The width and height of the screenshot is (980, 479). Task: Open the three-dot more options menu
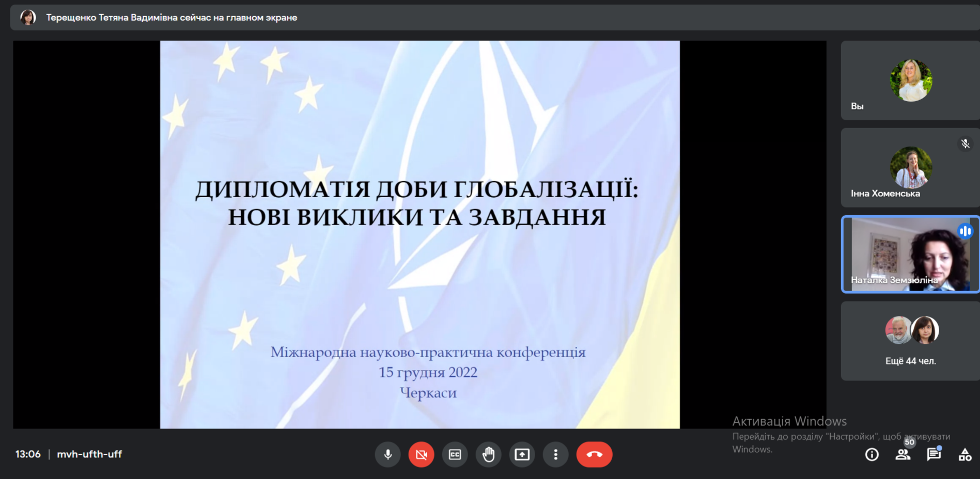tap(555, 454)
